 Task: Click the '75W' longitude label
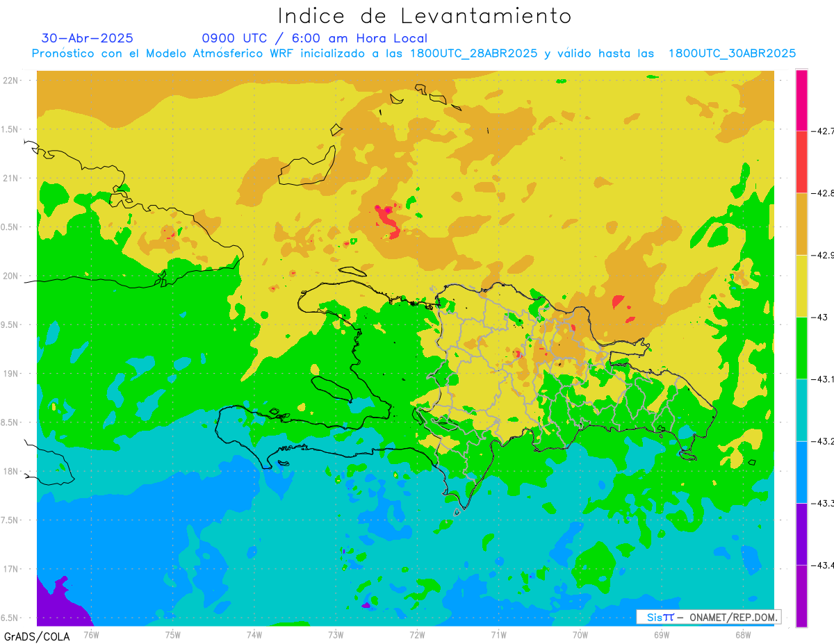tap(173, 634)
